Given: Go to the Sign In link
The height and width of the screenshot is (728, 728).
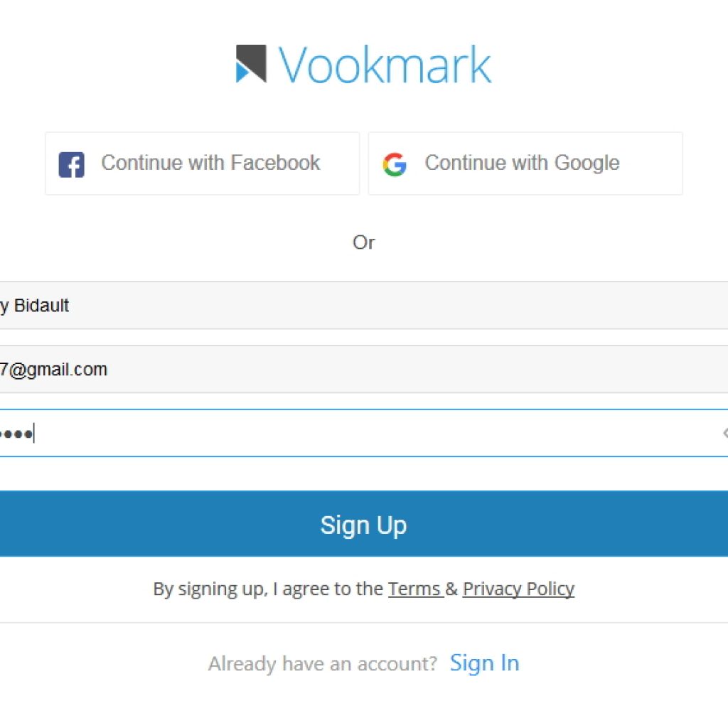Looking at the screenshot, I should [x=484, y=663].
